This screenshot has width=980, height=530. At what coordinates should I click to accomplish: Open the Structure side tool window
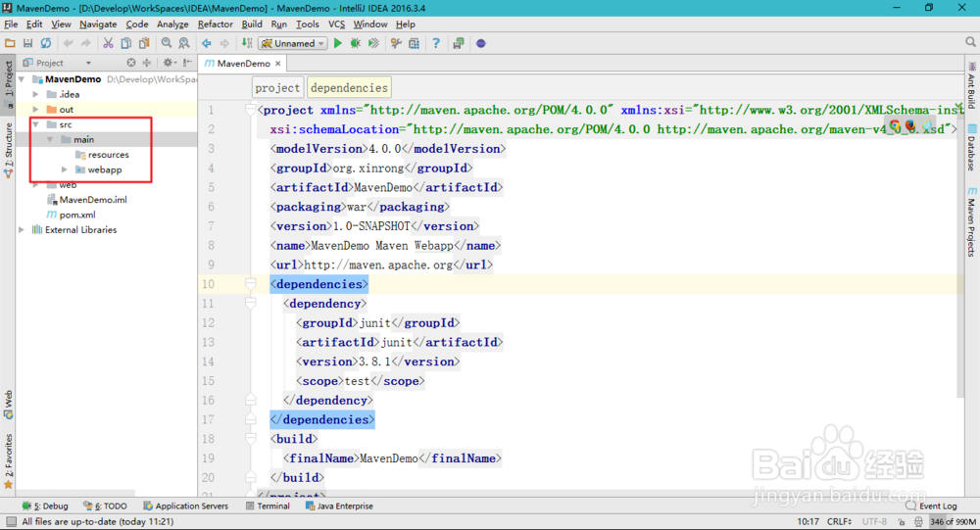(8, 150)
